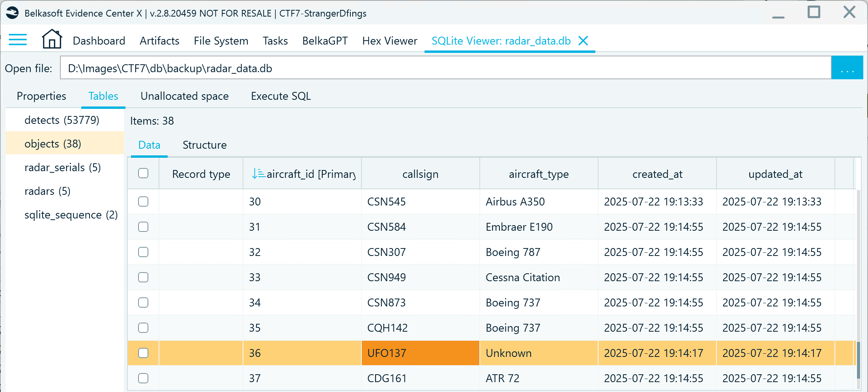
Task: Sort by callsign column header
Action: [421, 174]
